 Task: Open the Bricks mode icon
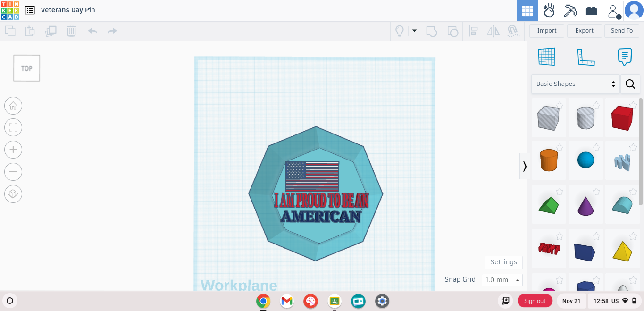tap(592, 10)
